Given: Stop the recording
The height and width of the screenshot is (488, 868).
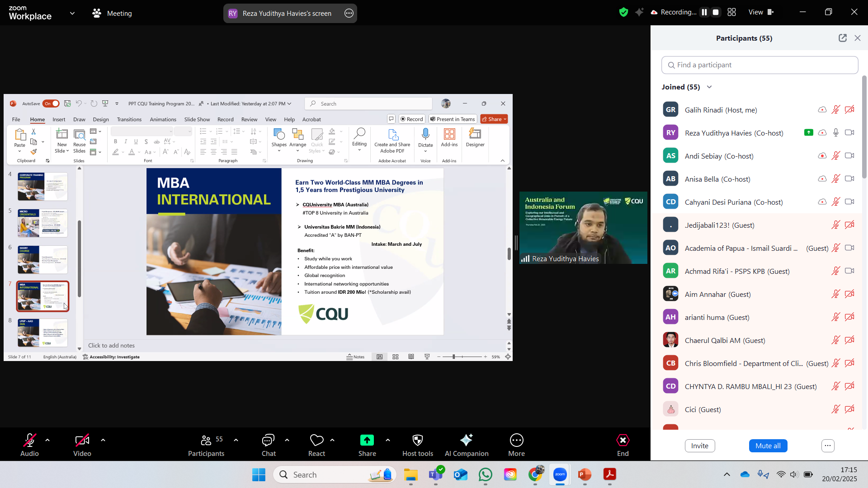Looking at the screenshot, I should (716, 13).
